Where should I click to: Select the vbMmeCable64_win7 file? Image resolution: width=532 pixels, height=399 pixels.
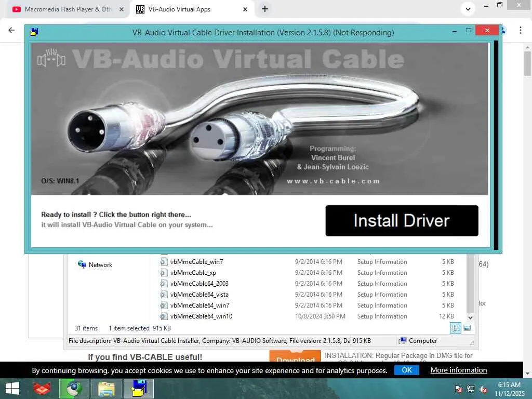click(199, 305)
